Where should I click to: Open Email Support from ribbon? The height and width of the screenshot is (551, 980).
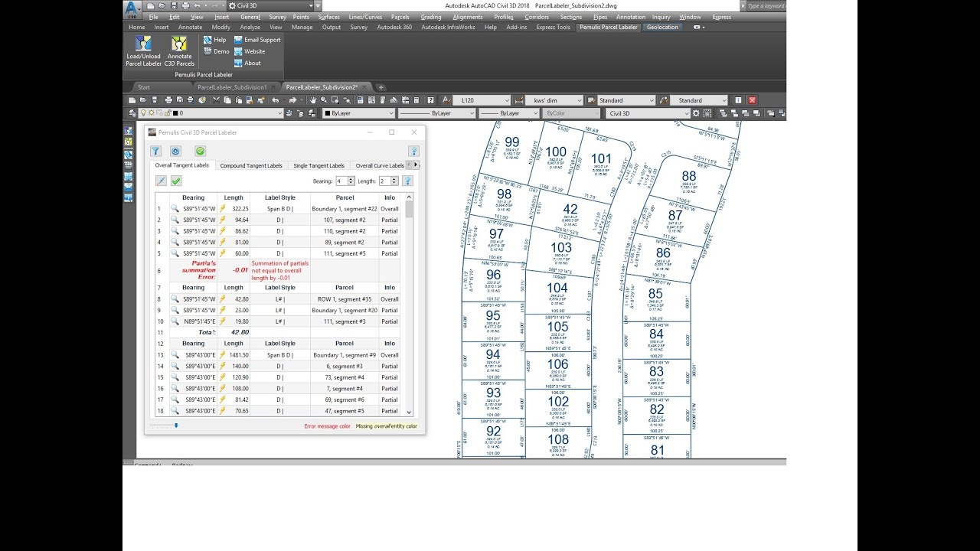point(257,39)
